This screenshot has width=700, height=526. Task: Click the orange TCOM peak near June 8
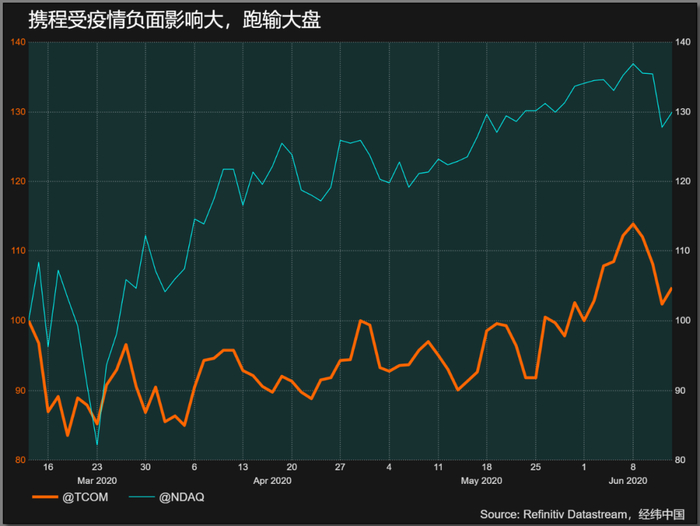pyautogui.click(x=633, y=224)
